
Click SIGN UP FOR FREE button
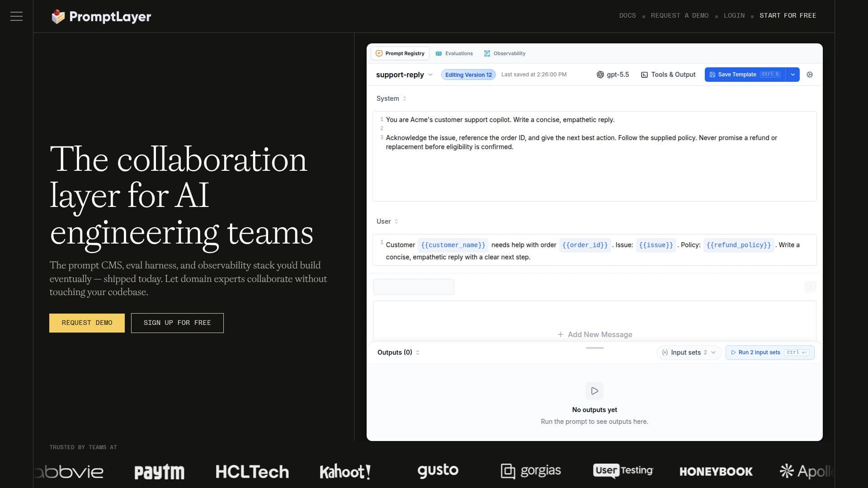[x=177, y=323]
